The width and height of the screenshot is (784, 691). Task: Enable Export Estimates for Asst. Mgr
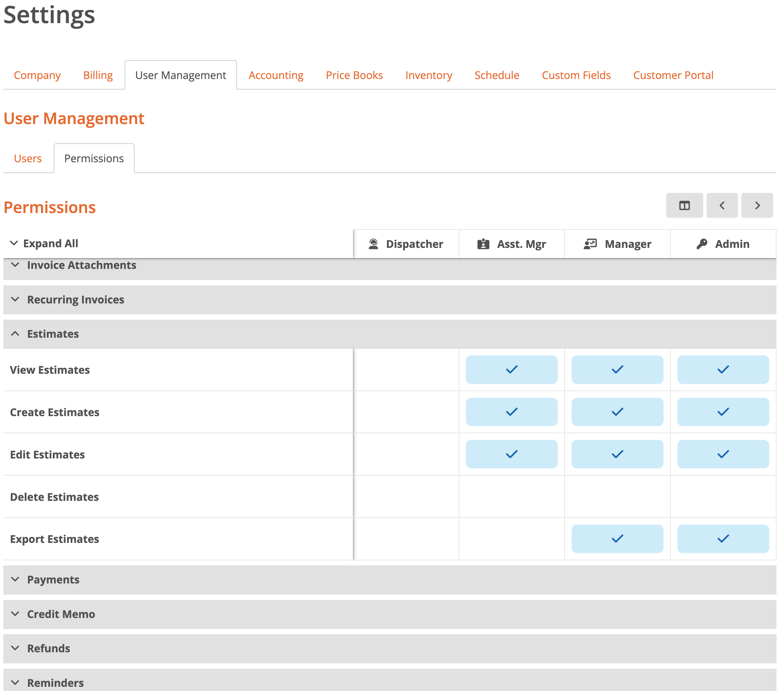[512, 539]
